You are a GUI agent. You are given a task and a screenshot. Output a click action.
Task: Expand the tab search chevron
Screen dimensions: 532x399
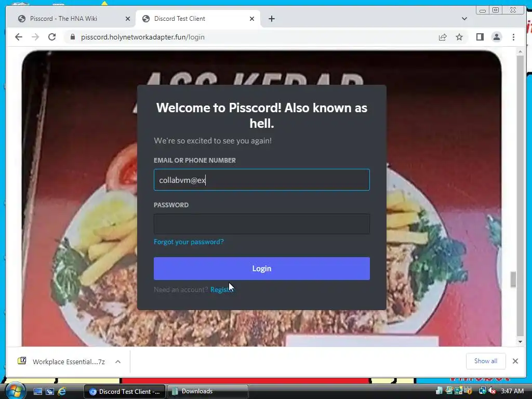pos(464,19)
